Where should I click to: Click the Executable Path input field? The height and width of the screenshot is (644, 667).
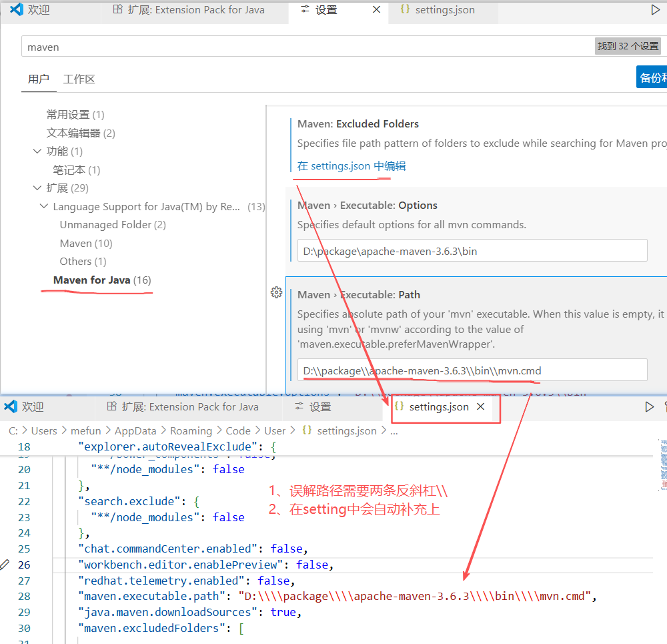point(472,370)
